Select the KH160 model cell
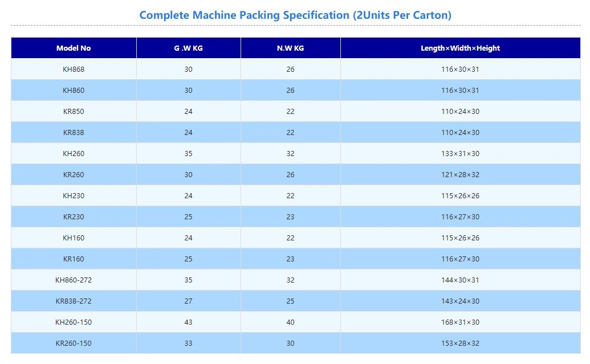The image size is (590, 364). [74, 238]
